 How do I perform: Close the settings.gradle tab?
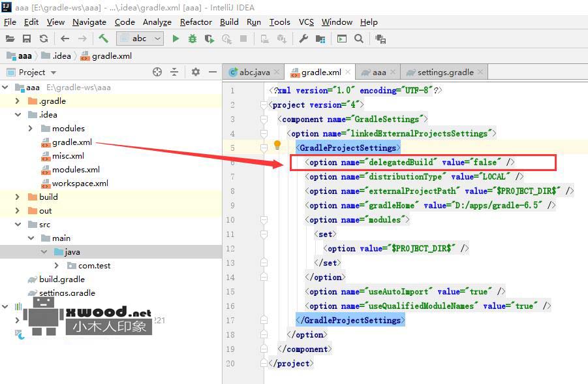click(480, 72)
